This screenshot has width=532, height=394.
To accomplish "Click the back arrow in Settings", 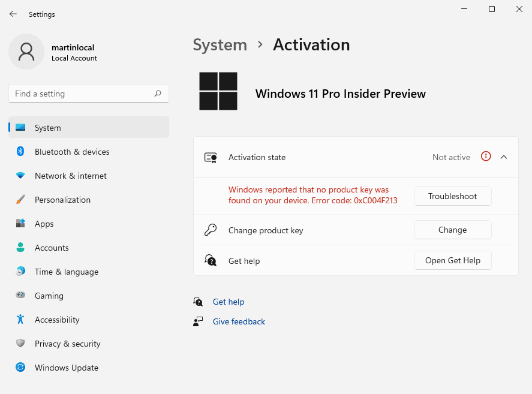I will (13, 14).
